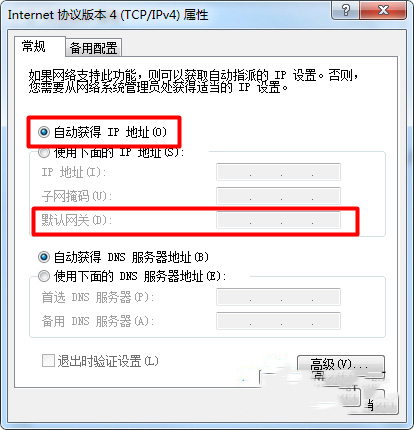Click the 默认网关 address field
The height and width of the screenshot is (430, 414).
click(278, 220)
